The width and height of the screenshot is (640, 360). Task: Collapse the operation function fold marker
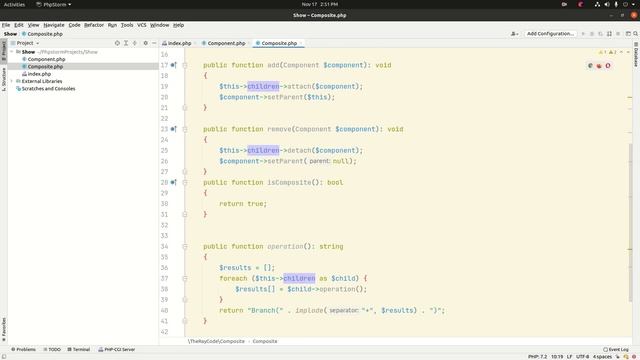click(x=185, y=247)
